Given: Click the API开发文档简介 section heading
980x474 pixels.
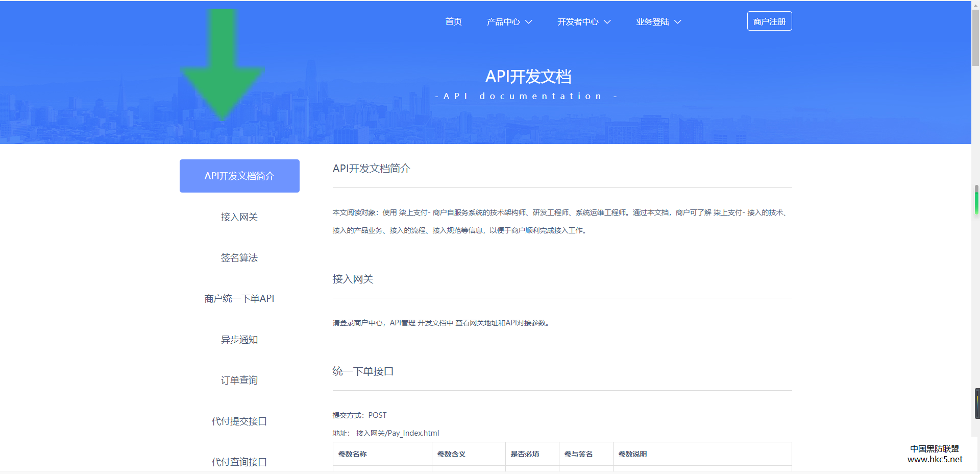Looking at the screenshot, I should point(371,169).
